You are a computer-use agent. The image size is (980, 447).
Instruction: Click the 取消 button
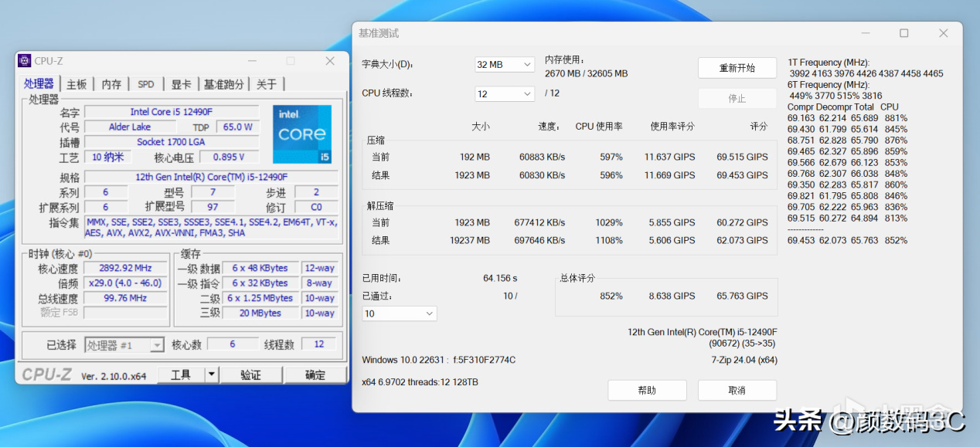(x=737, y=391)
